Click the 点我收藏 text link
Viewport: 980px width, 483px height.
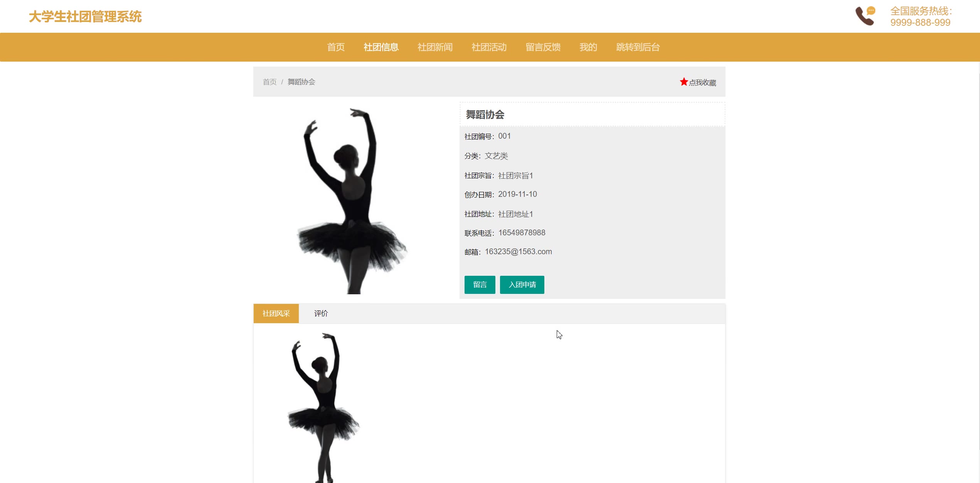point(702,82)
